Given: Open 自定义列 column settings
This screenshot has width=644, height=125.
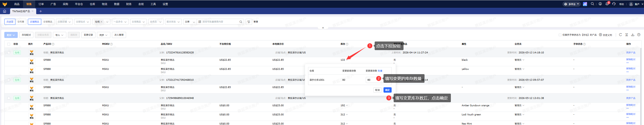Looking at the screenshot, I should (x=606, y=35).
